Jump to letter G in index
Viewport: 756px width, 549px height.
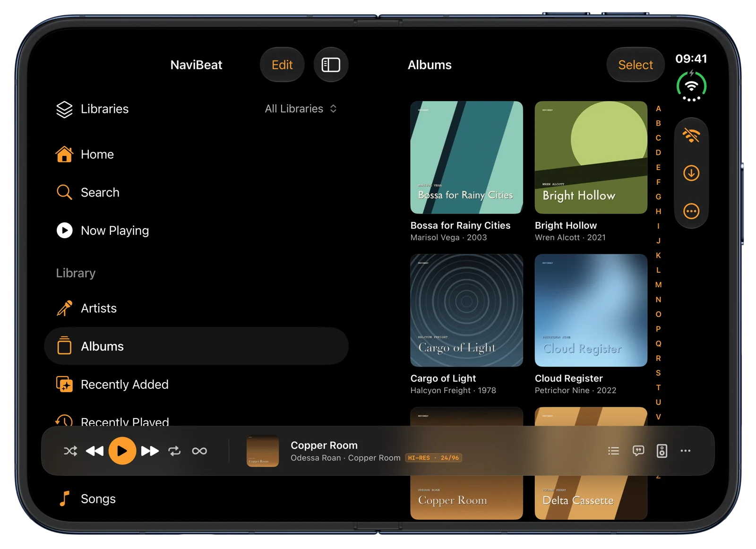point(658,197)
